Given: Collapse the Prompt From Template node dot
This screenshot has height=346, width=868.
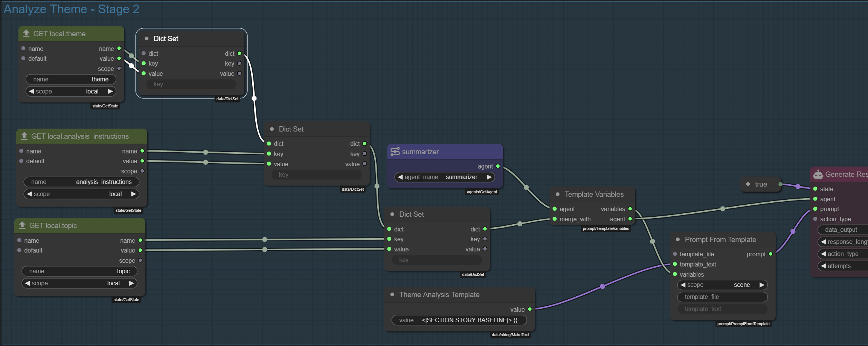Looking at the screenshot, I should [678, 239].
